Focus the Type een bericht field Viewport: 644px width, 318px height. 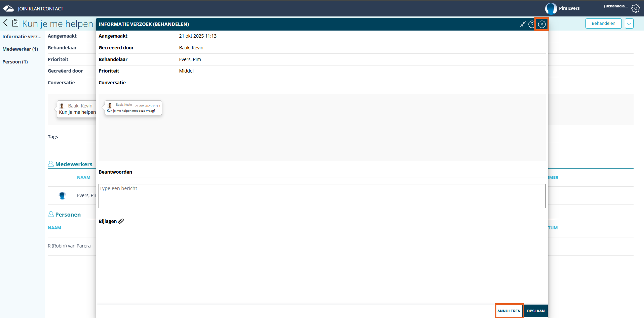(322, 196)
